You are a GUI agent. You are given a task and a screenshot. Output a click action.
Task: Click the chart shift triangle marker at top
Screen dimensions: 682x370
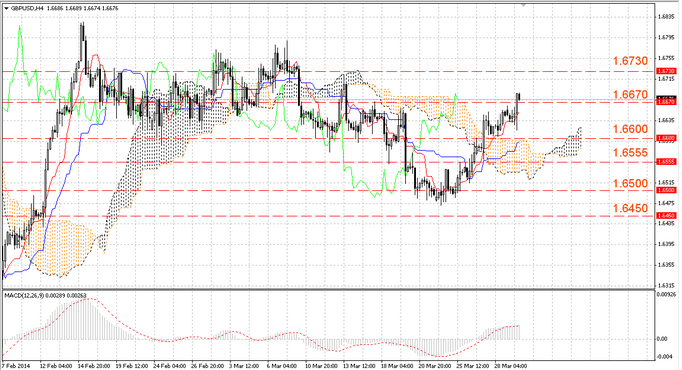click(x=524, y=5)
